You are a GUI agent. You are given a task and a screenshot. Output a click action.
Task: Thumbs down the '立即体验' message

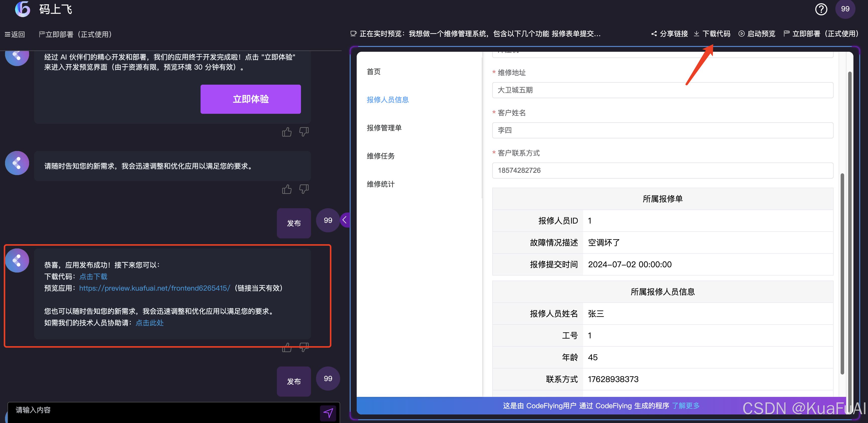tap(304, 132)
